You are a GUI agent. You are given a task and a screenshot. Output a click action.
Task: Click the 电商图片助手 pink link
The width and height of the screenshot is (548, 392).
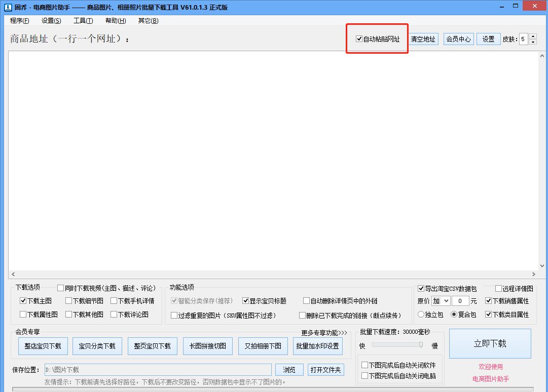click(491, 379)
